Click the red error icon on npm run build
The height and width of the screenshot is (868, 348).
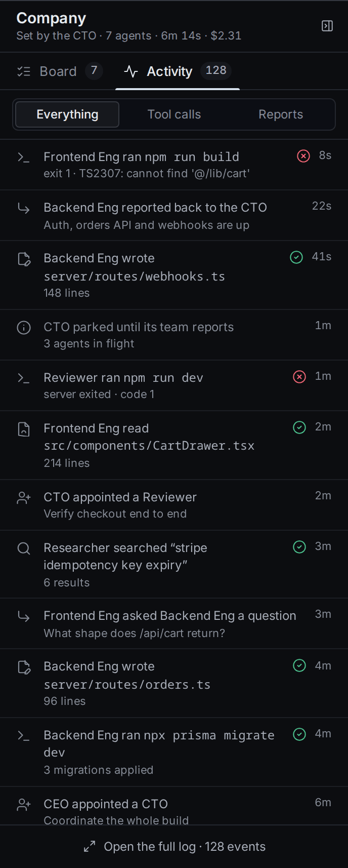(303, 156)
